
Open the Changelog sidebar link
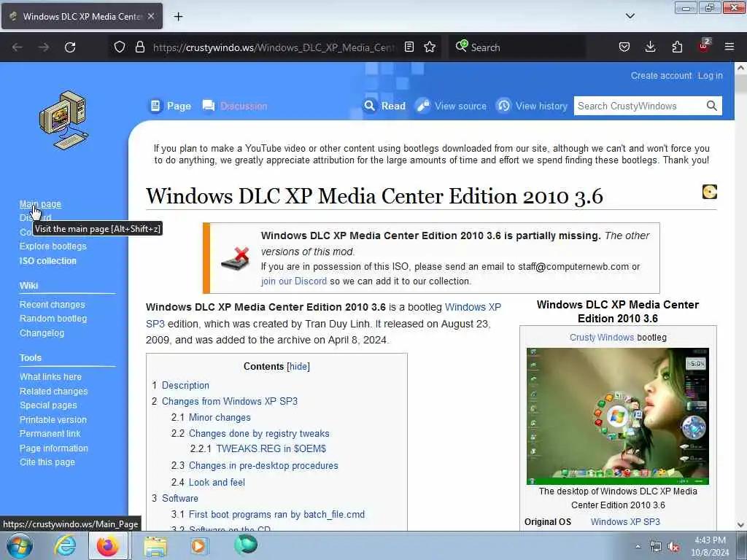pos(42,332)
